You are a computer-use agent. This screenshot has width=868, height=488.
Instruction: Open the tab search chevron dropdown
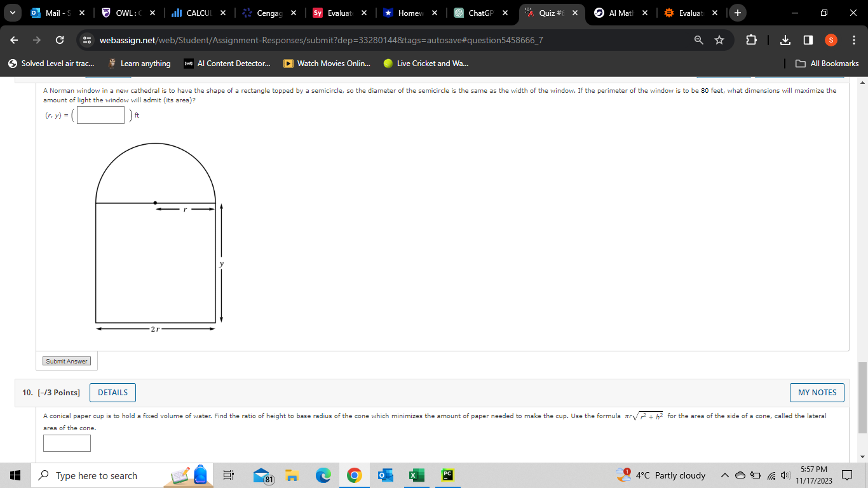pyautogui.click(x=11, y=13)
